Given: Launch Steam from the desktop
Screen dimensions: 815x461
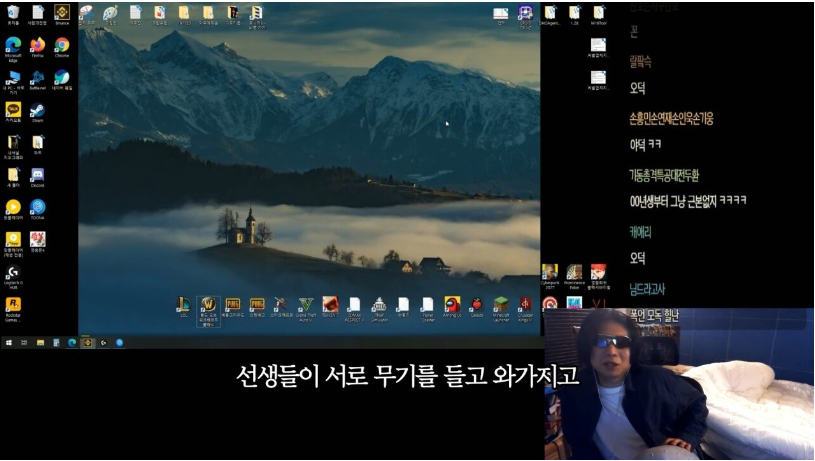Looking at the screenshot, I should [x=37, y=112].
